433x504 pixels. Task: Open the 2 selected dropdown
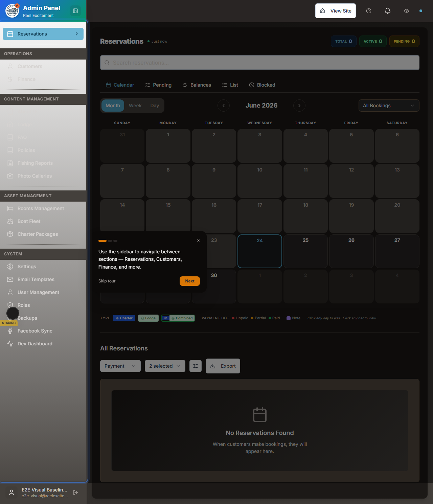pyautogui.click(x=165, y=366)
